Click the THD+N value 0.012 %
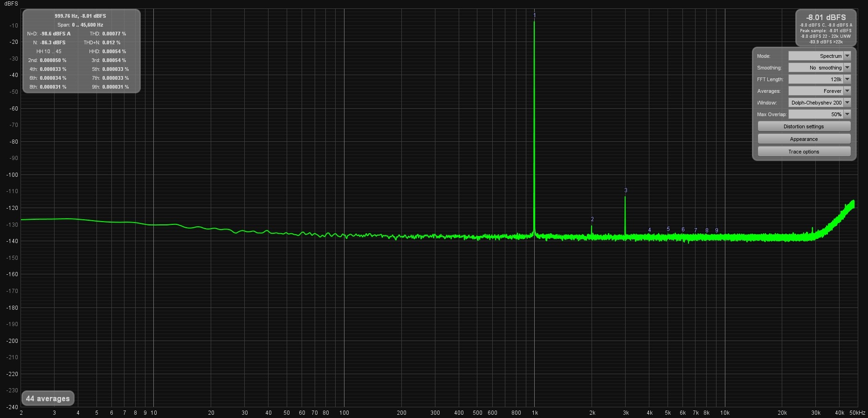 (x=111, y=42)
